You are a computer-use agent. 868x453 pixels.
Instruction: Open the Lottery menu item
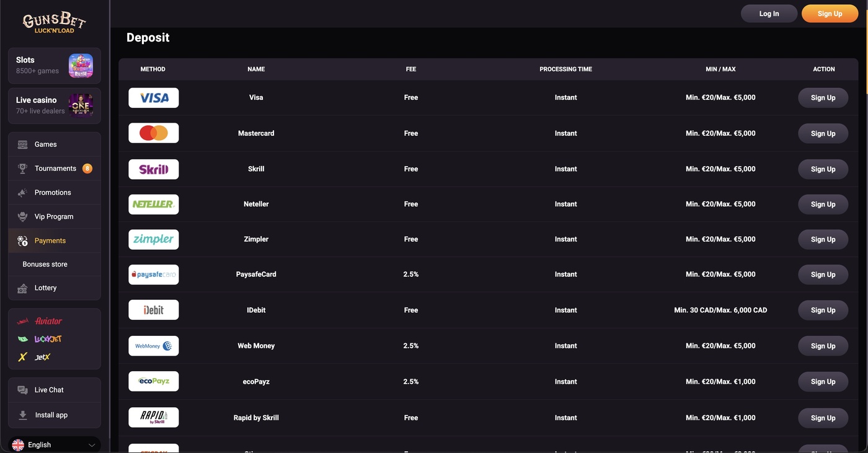(55, 288)
